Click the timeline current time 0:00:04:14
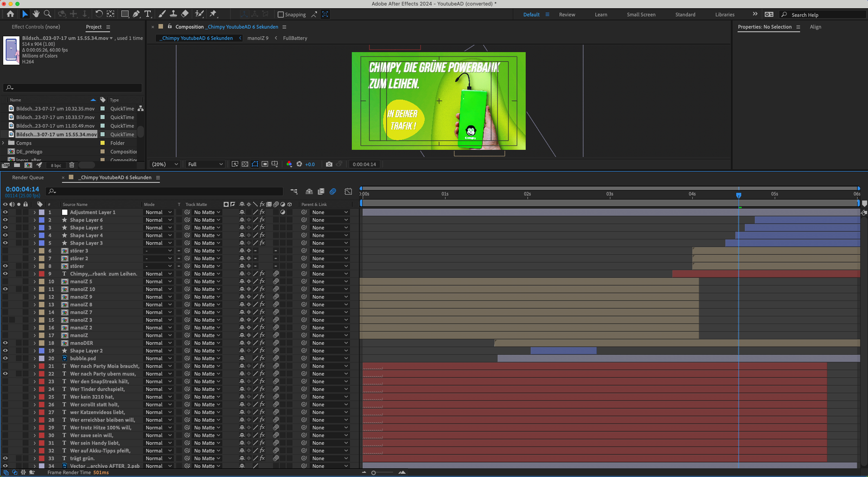Image resolution: width=868 pixels, height=477 pixels. point(22,189)
